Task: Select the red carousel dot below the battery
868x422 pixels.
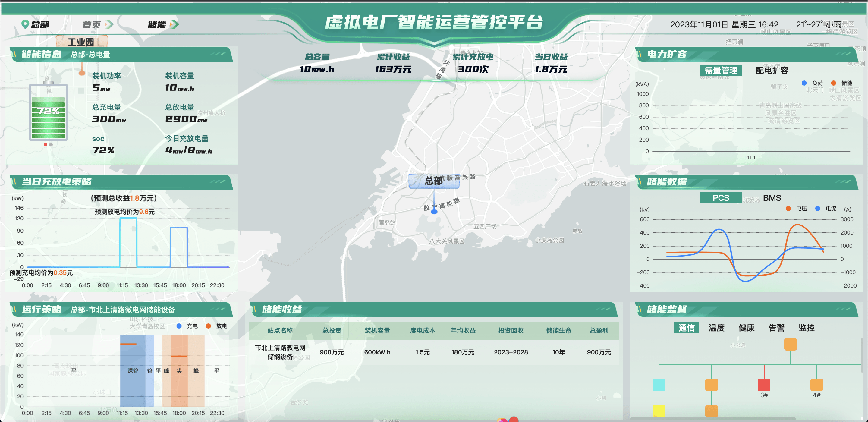Action: click(x=46, y=145)
